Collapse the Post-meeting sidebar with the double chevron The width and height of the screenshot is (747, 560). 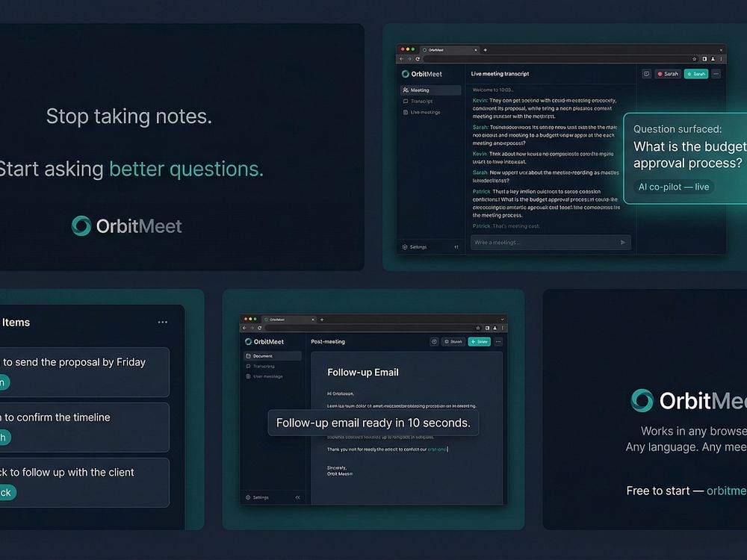pyautogui.click(x=298, y=497)
